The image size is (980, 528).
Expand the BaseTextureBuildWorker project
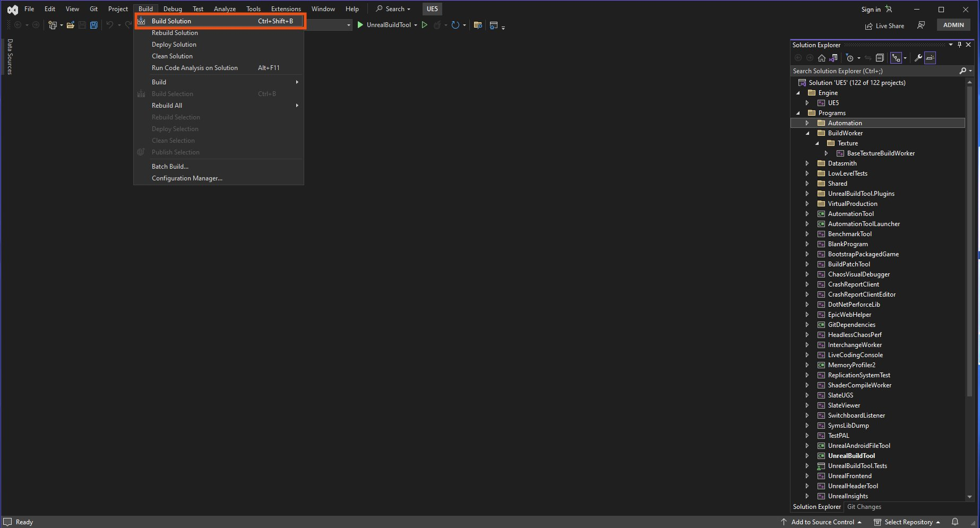(x=827, y=153)
